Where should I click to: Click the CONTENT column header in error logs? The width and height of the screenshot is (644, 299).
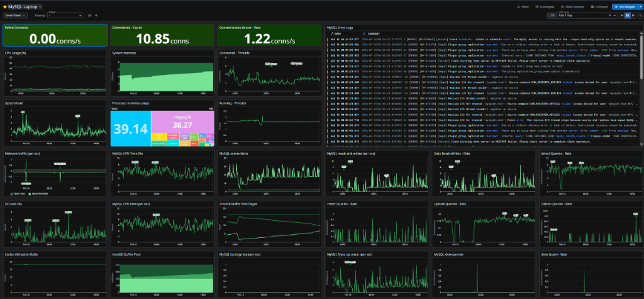[374, 33]
